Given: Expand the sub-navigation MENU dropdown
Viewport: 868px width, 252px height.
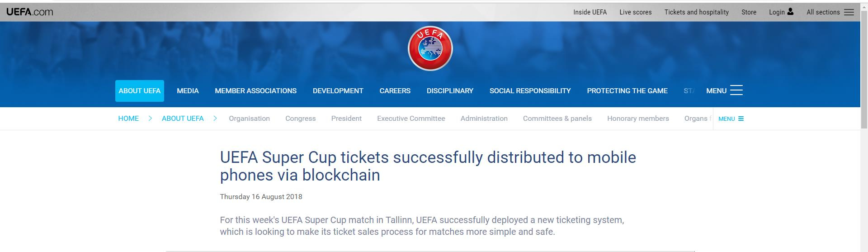Looking at the screenshot, I should (x=726, y=119).
